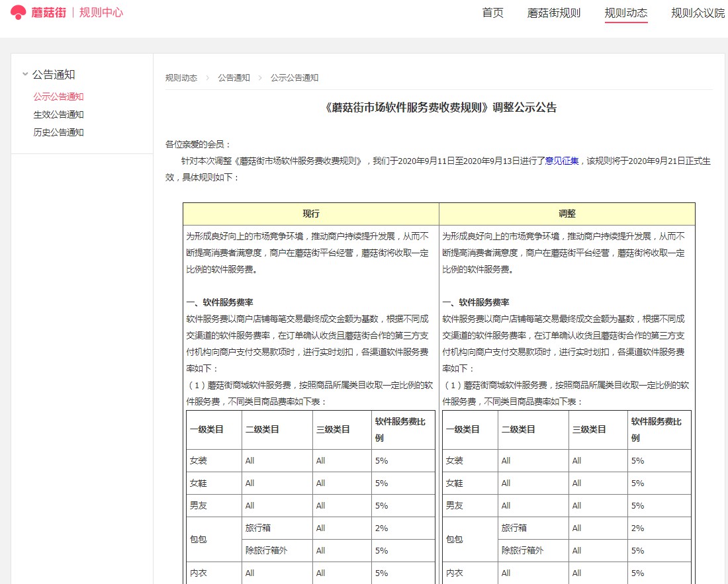Screen dimensions: 728x584
Task: Select the 规则动态 navigation tab
Action: pyautogui.click(x=626, y=13)
